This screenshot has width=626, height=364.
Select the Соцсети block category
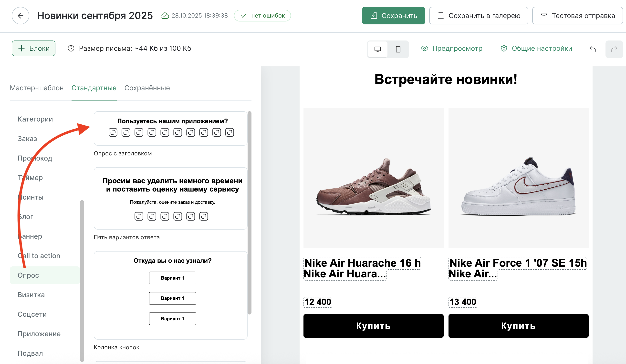pyautogui.click(x=32, y=314)
